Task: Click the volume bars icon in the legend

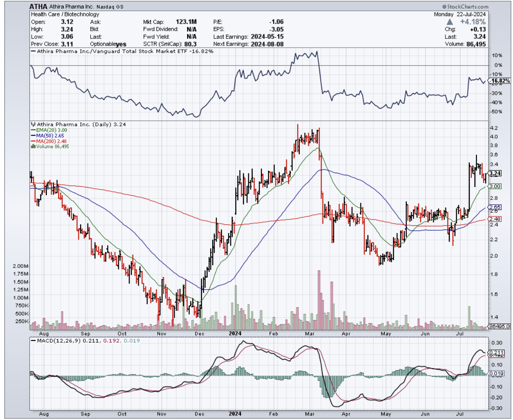Action: click(32, 147)
